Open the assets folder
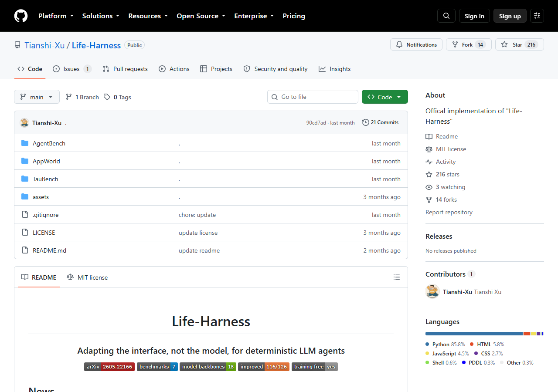This screenshot has width=558, height=392. point(41,197)
